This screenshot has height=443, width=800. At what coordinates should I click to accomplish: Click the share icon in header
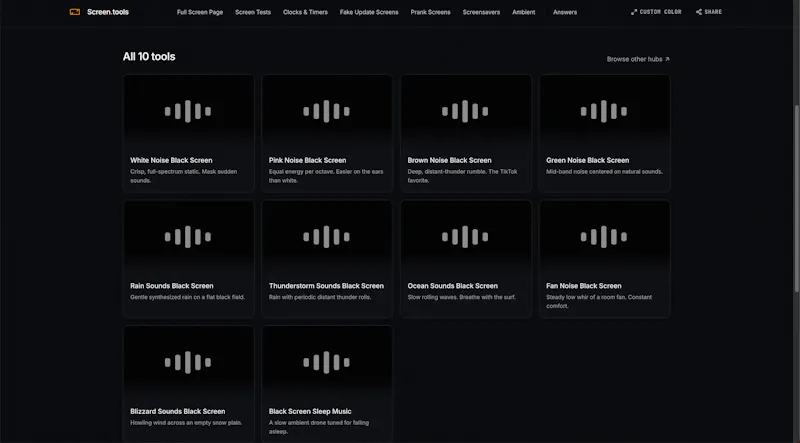click(x=699, y=12)
